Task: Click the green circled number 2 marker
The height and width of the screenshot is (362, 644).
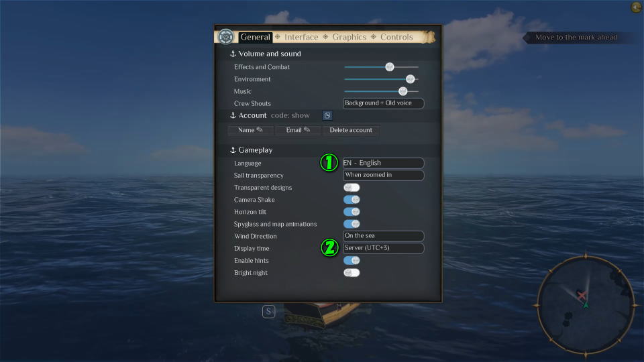Action: 329,248
